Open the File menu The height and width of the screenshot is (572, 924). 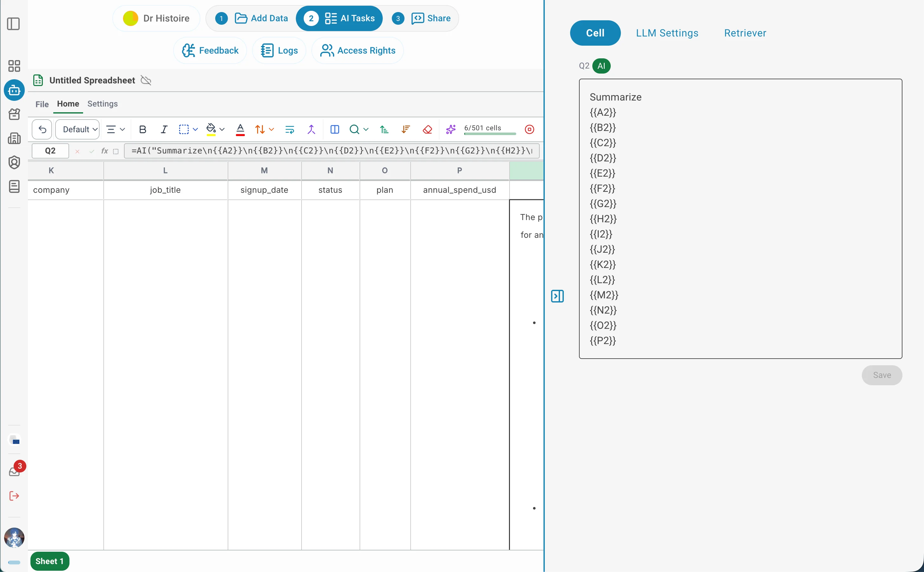click(x=42, y=104)
